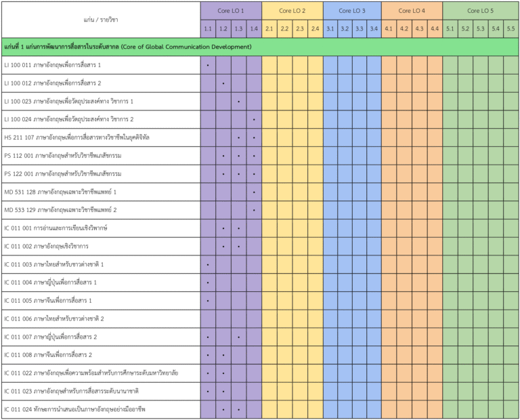Select the 1.4 dot in LI 100 024 row
Viewport: 520px width, 420px height.
click(x=254, y=119)
